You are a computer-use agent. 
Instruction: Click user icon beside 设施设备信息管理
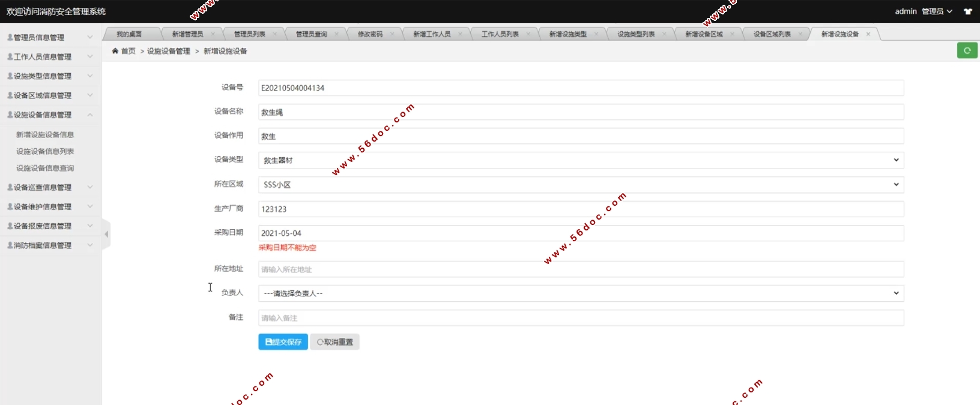click(x=10, y=115)
